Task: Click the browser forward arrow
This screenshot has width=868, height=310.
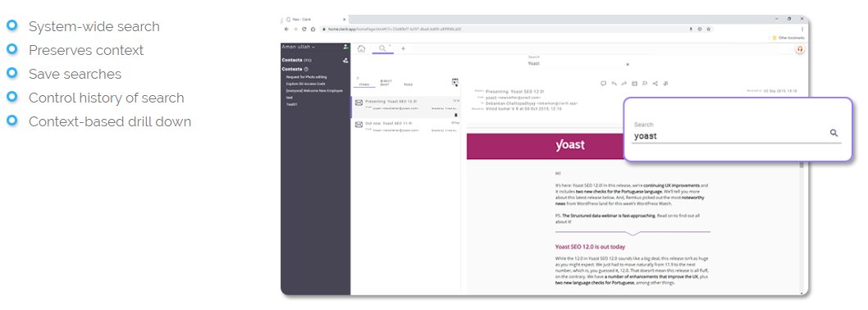Action: click(x=295, y=29)
